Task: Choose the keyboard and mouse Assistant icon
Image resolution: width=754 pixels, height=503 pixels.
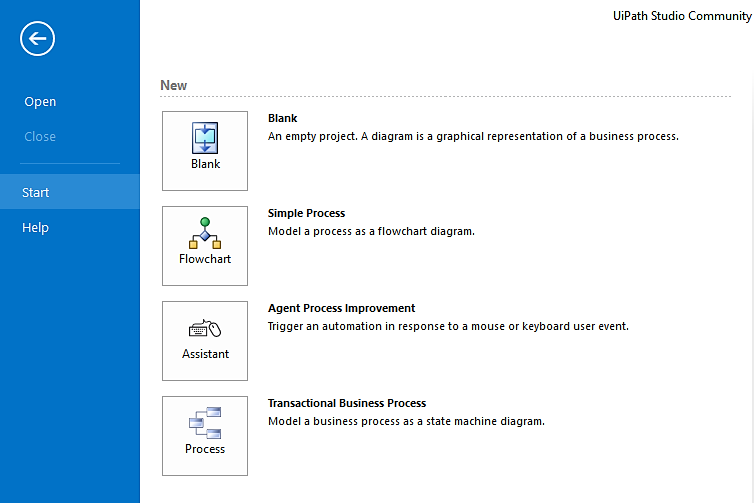Action: 205,328
